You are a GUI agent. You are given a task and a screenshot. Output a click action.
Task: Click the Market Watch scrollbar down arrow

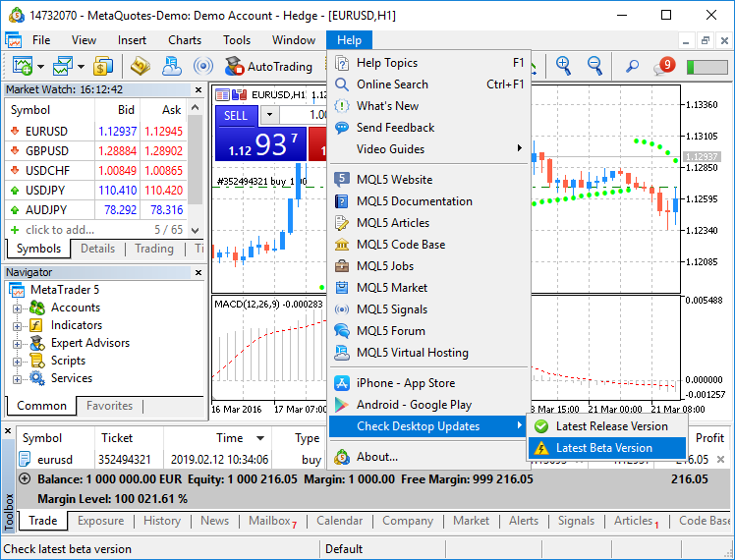click(x=196, y=230)
